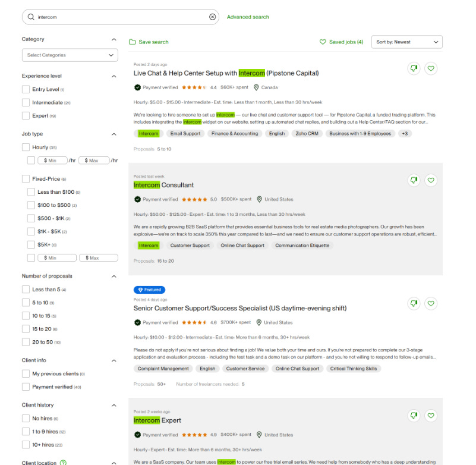Collapse the Category section

tap(114, 39)
